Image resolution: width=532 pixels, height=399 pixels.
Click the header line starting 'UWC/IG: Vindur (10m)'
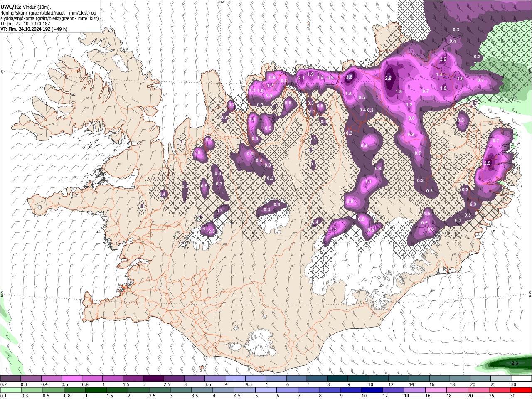click(x=25, y=7)
